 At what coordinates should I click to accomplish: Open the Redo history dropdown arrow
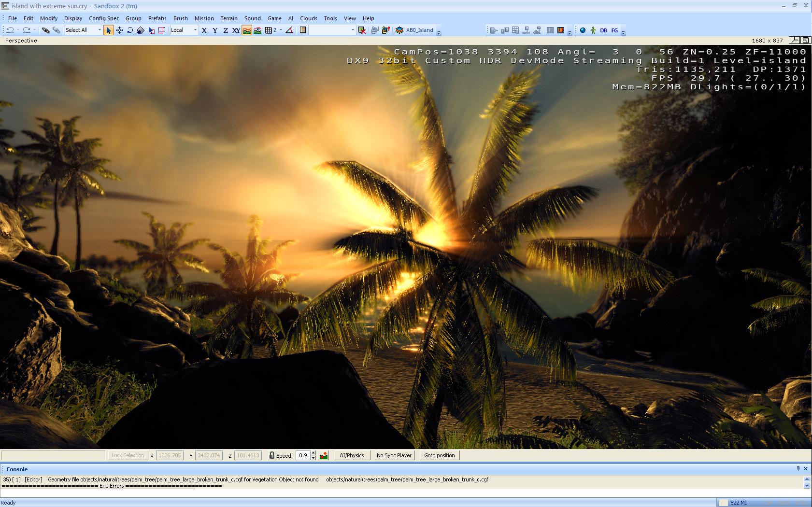click(34, 30)
